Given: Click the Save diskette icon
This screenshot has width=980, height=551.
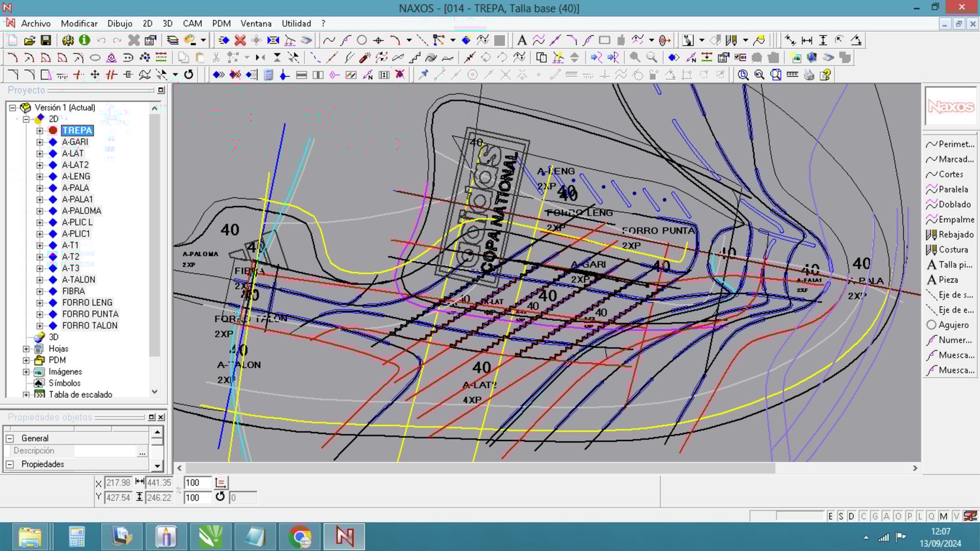Looking at the screenshot, I should pos(46,41).
